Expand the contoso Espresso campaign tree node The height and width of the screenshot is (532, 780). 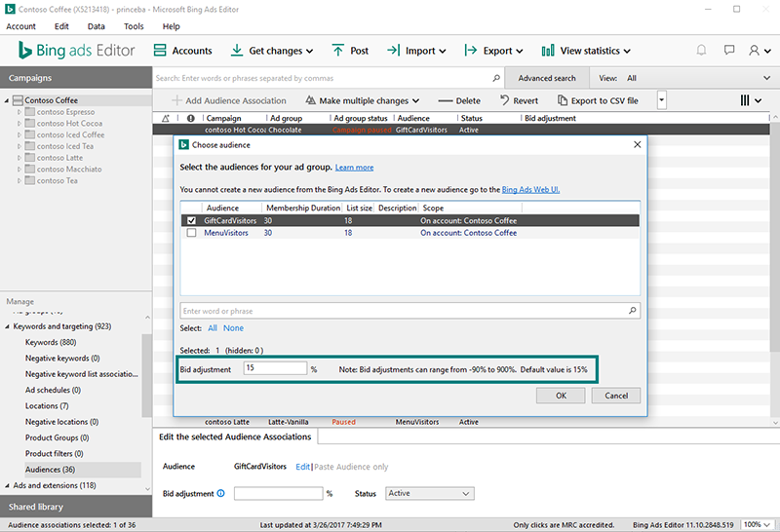click(19, 112)
